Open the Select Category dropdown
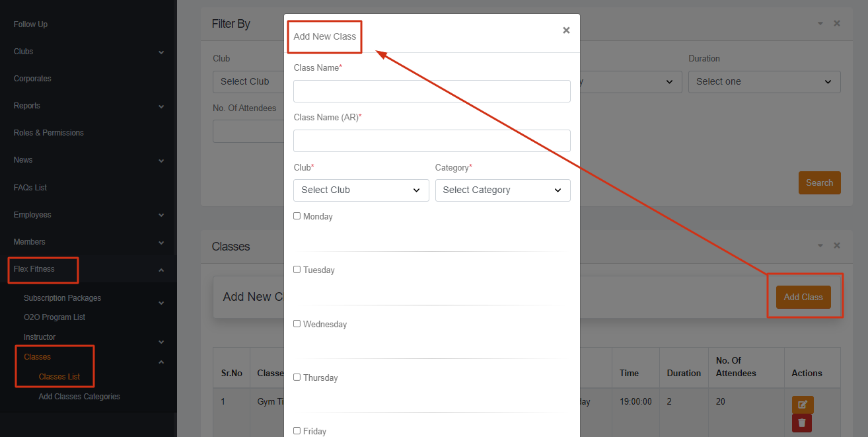 502,190
